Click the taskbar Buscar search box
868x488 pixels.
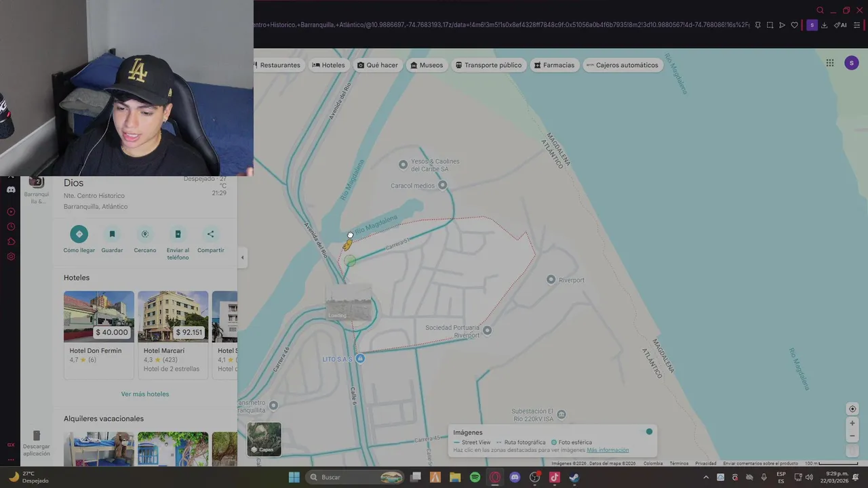tap(356, 477)
